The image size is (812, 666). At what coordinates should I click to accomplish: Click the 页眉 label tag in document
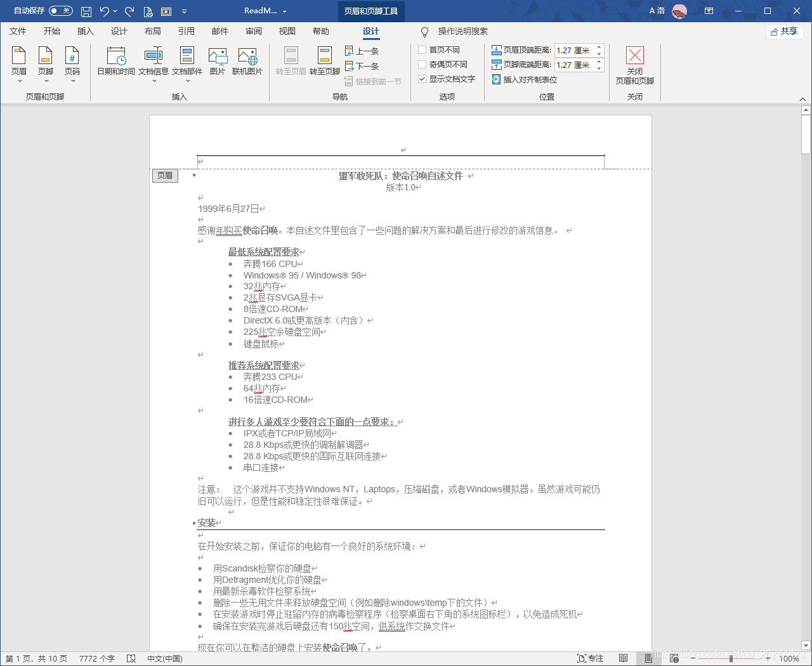click(165, 176)
